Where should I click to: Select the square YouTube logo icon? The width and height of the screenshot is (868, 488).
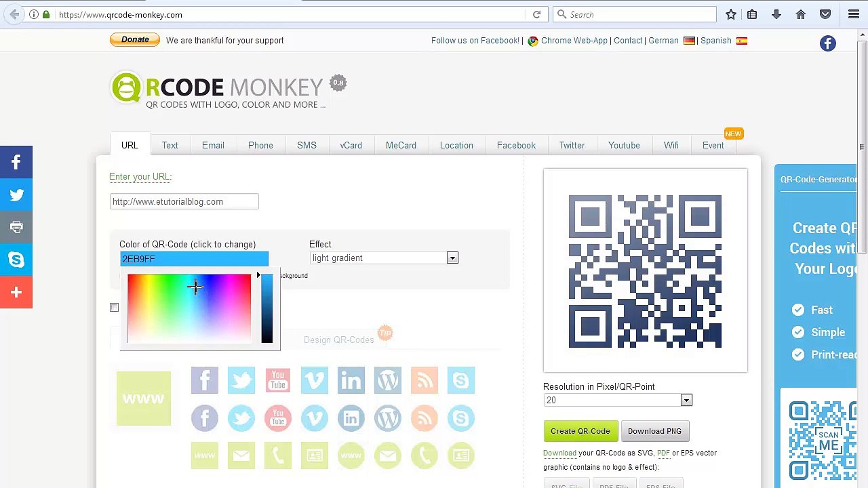[277, 380]
